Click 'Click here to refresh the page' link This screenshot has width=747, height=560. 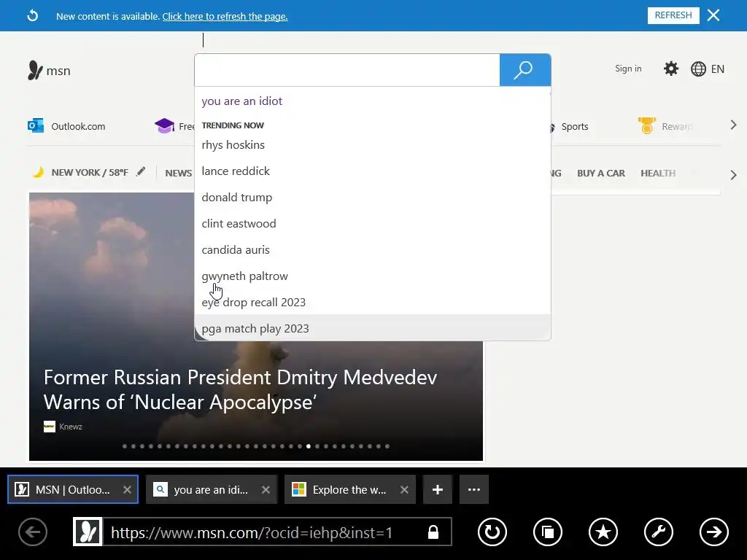coord(225,16)
